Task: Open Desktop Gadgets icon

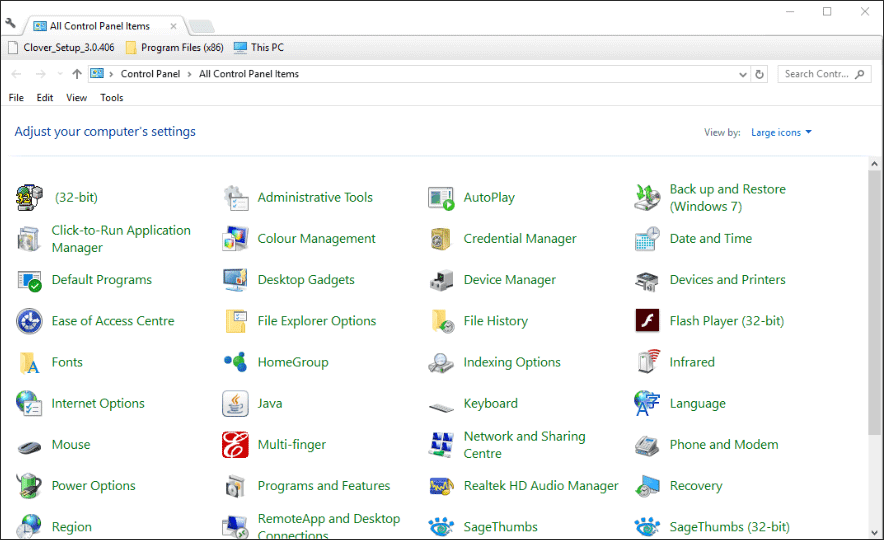Action: tap(236, 280)
